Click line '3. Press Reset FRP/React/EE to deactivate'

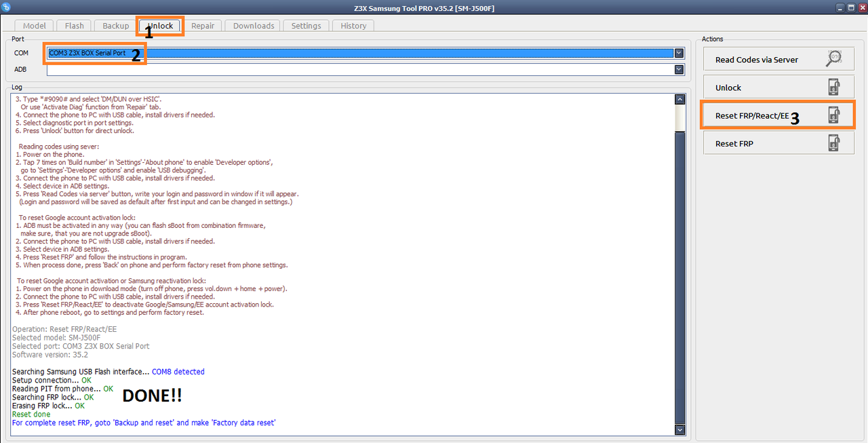click(144, 305)
